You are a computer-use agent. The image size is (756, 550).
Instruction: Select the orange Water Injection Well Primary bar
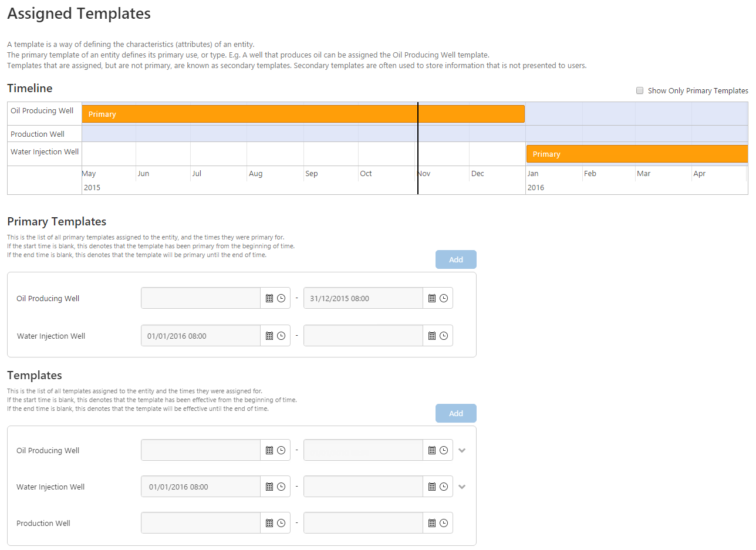pyautogui.click(x=637, y=154)
